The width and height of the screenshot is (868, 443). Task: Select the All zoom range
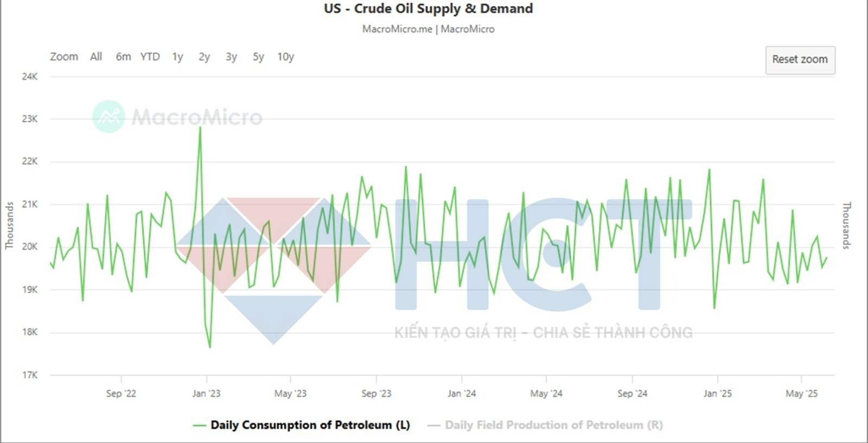96,56
